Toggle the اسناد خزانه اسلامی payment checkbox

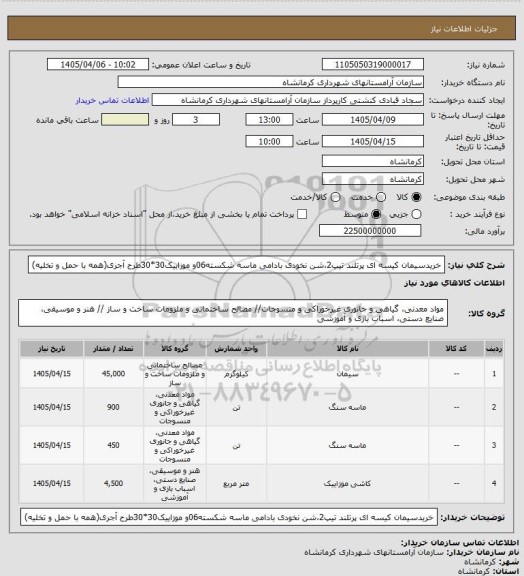point(302,214)
